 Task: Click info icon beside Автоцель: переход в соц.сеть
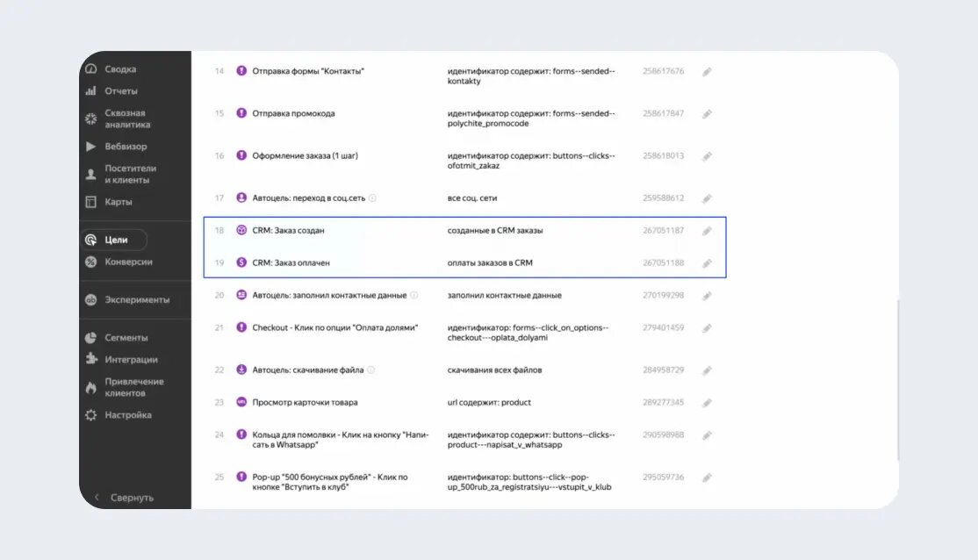click(x=372, y=198)
